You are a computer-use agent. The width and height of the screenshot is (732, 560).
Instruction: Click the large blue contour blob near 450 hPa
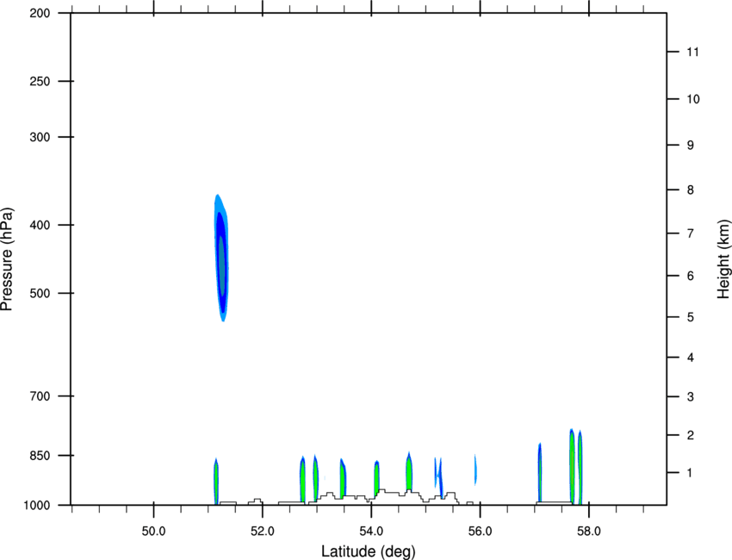tap(221, 258)
